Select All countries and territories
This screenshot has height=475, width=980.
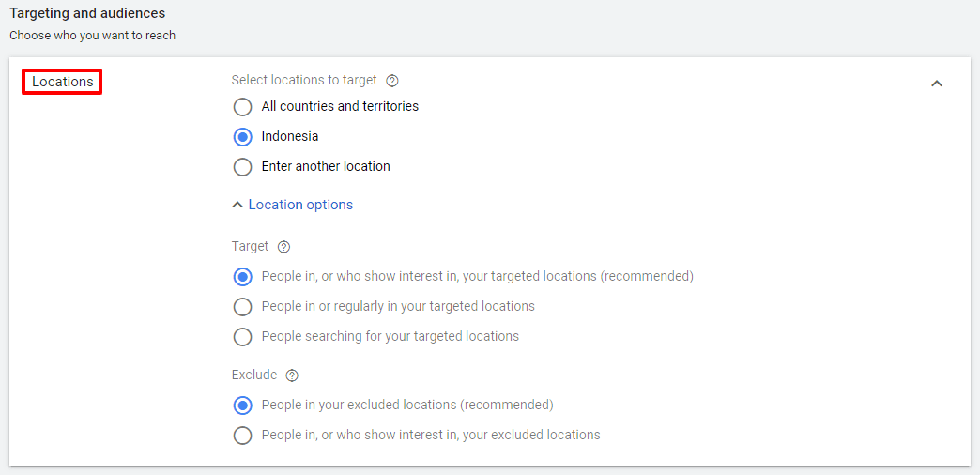pos(243,107)
